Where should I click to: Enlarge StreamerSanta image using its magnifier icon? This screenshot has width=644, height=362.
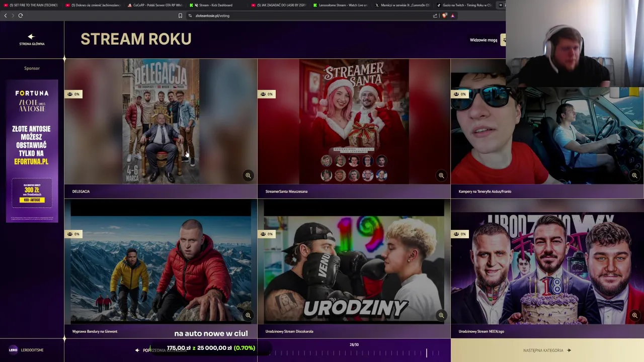(441, 175)
